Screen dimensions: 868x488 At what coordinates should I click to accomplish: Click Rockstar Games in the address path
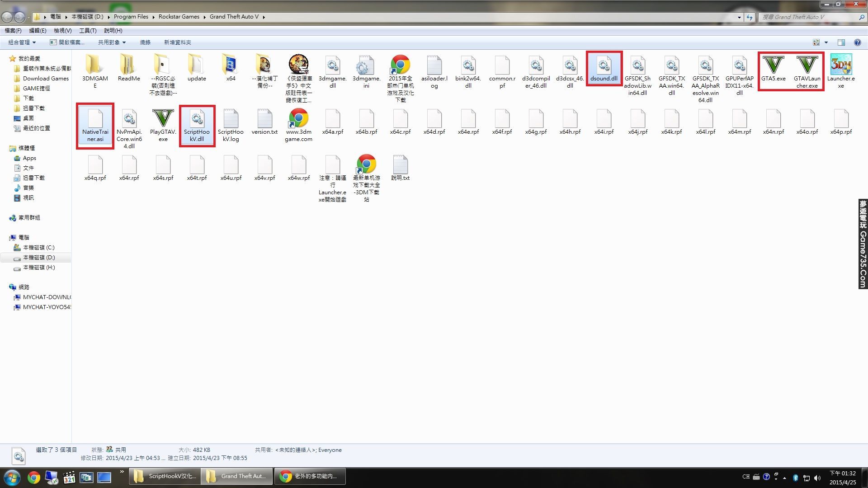[179, 17]
